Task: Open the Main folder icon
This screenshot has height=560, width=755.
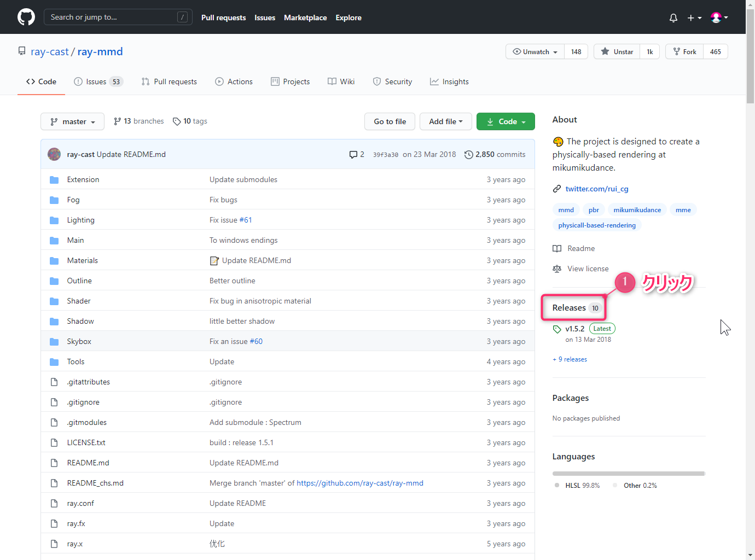Action: point(54,240)
